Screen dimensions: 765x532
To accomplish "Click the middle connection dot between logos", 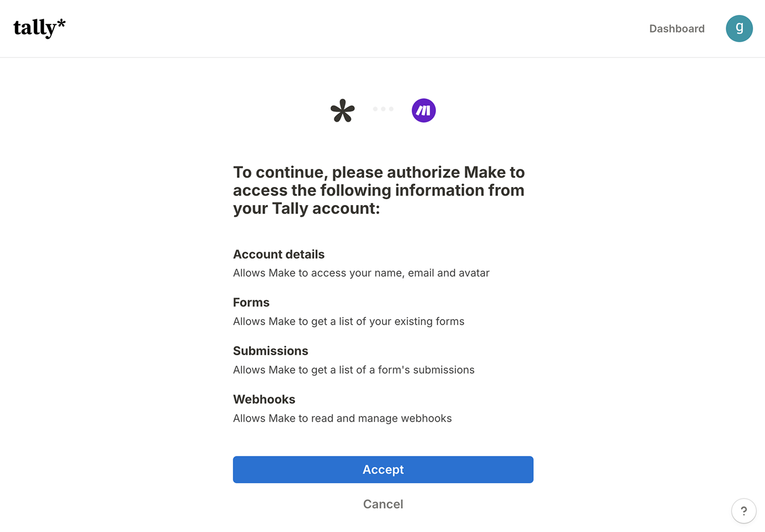I will [383, 109].
